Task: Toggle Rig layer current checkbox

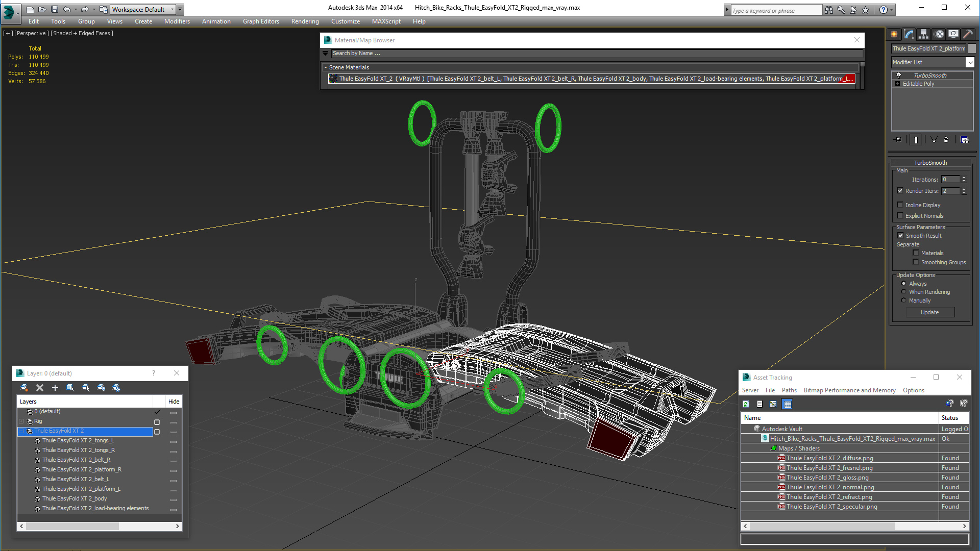Action: [x=157, y=422]
